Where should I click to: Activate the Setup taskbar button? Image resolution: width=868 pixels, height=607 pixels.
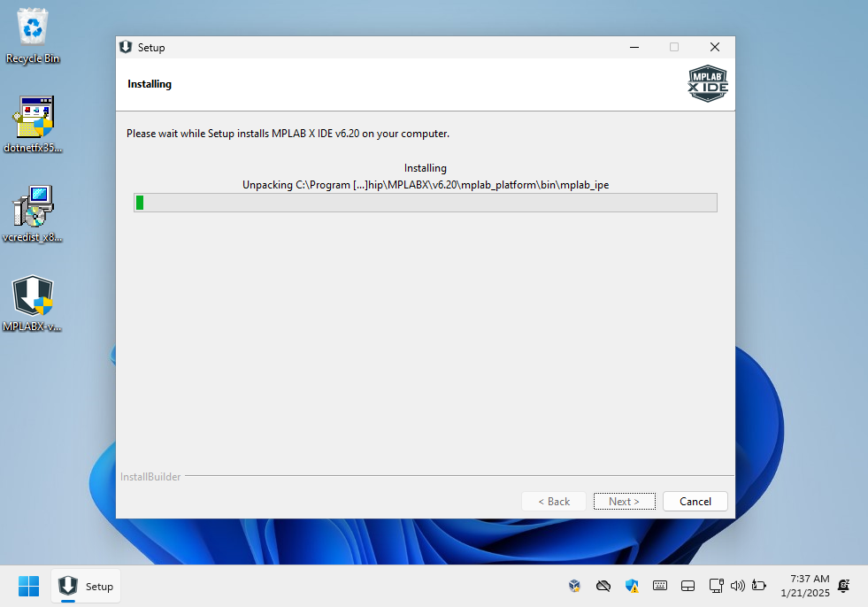[87, 586]
